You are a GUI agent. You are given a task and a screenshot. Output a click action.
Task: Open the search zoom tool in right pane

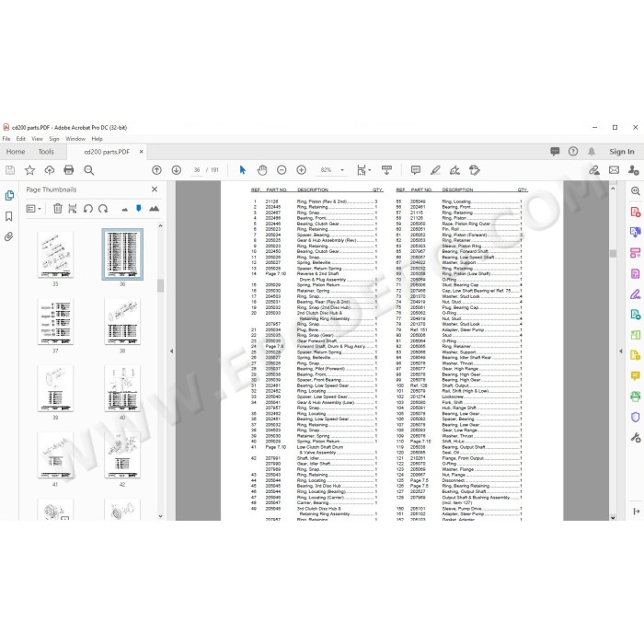(x=635, y=191)
